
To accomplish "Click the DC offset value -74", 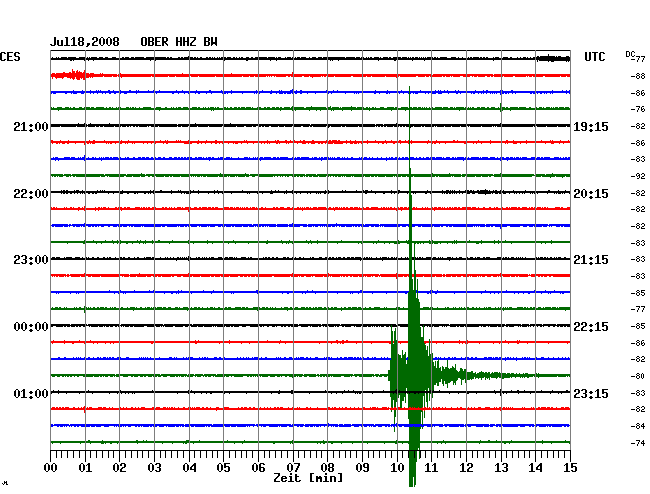I will 638,443.
